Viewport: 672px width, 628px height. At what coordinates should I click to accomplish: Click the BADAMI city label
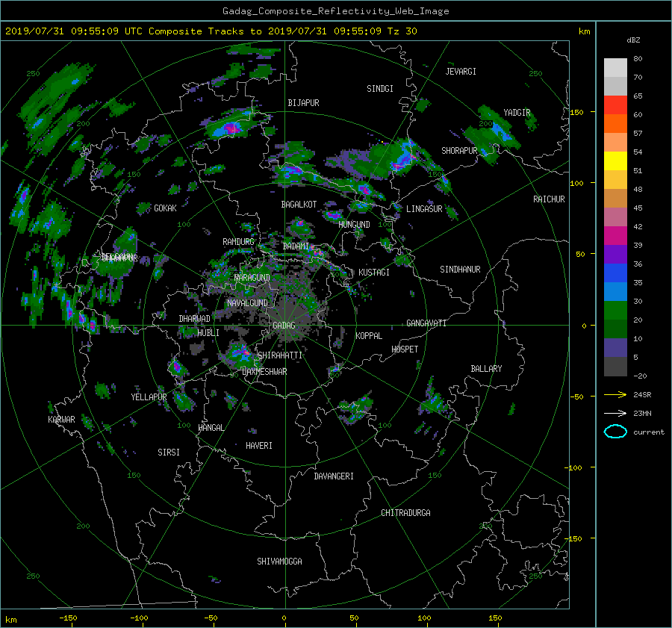(296, 246)
